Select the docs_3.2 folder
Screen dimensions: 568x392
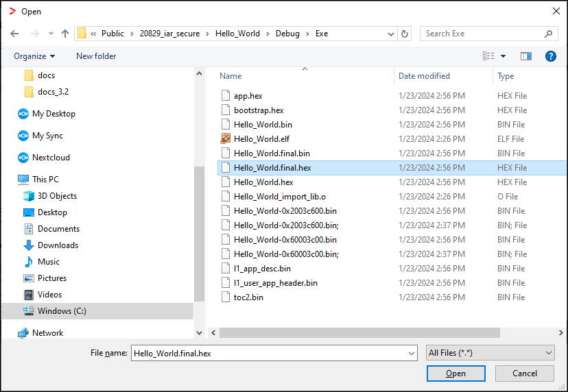tap(47, 92)
